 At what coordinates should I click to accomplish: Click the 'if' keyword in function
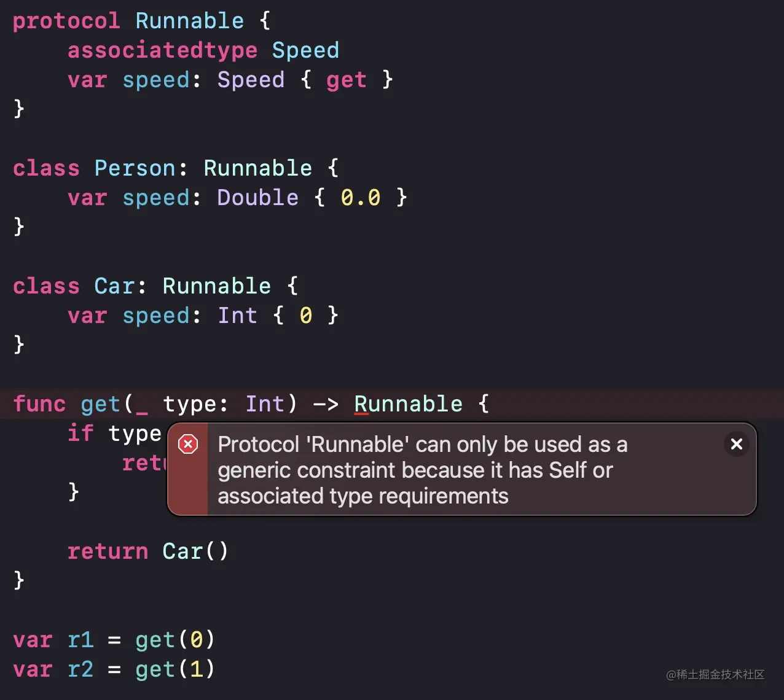(80, 434)
